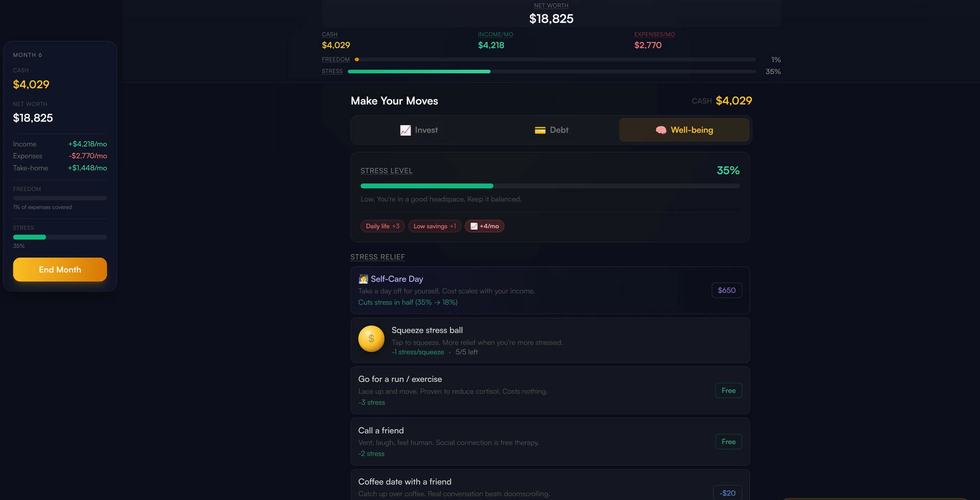The height and width of the screenshot is (500, 980).
Task: Click the Self-Care Day person icon
Action: click(x=363, y=279)
